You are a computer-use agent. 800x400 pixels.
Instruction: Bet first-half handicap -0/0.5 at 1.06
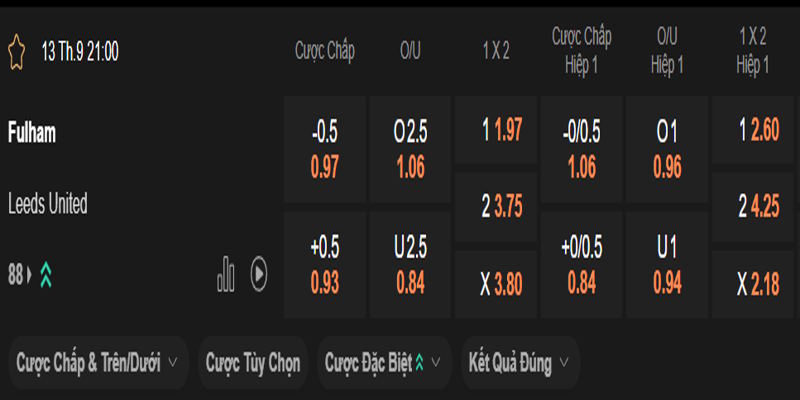click(582, 151)
